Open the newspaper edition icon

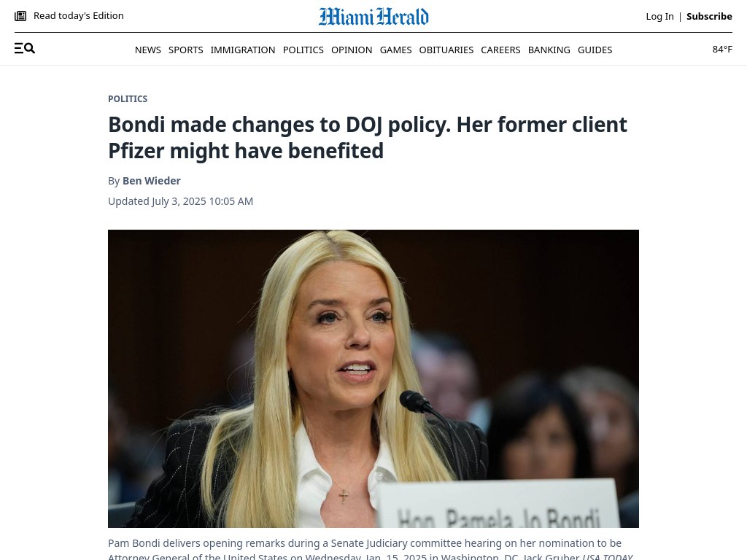pyautogui.click(x=20, y=16)
